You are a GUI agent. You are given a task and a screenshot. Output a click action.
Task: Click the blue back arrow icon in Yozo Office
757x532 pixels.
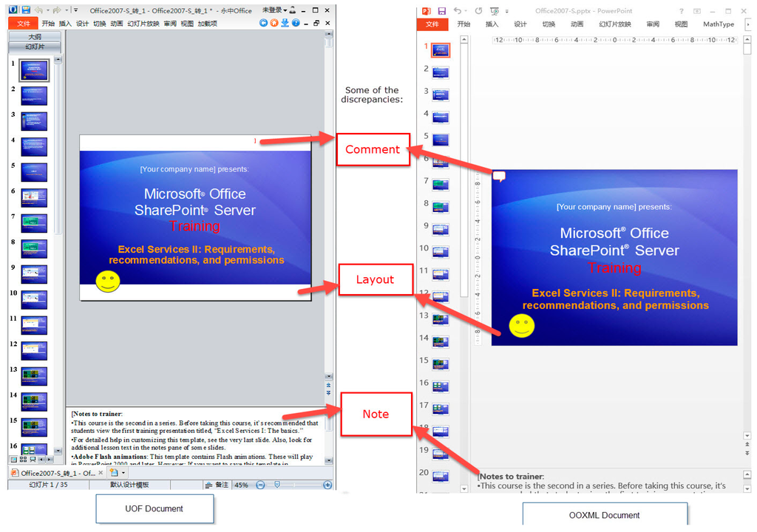pyautogui.click(x=263, y=23)
